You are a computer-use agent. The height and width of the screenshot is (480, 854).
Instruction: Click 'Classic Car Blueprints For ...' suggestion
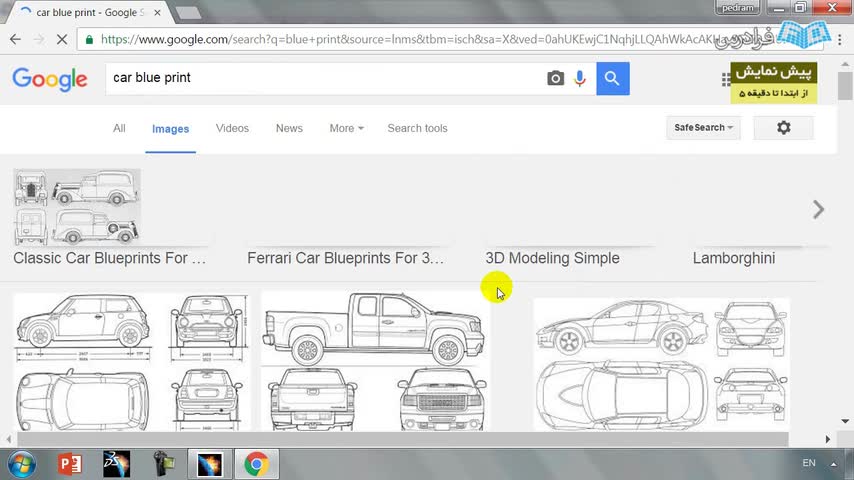click(x=109, y=258)
